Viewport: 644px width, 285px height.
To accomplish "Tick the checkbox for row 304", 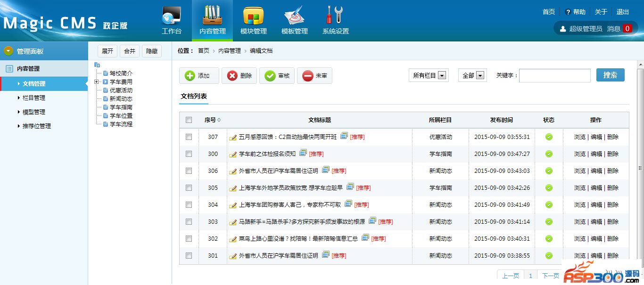I will (x=189, y=205).
